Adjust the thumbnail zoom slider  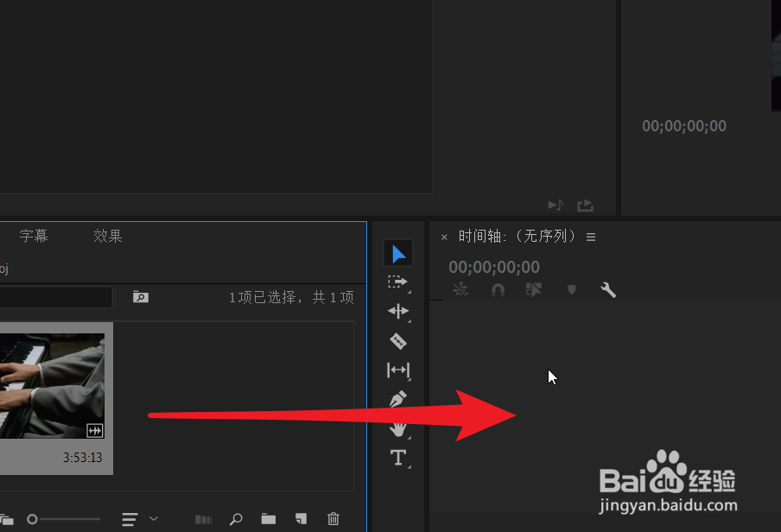(x=32, y=520)
